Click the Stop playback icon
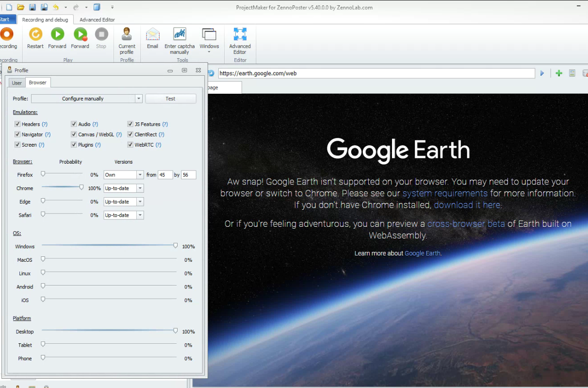588x388 pixels. (101, 34)
